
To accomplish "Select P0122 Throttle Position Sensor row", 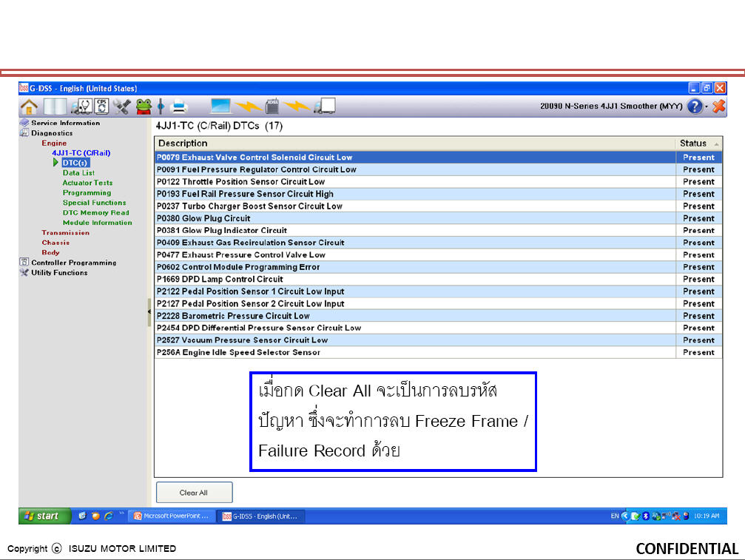I will (438, 182).
